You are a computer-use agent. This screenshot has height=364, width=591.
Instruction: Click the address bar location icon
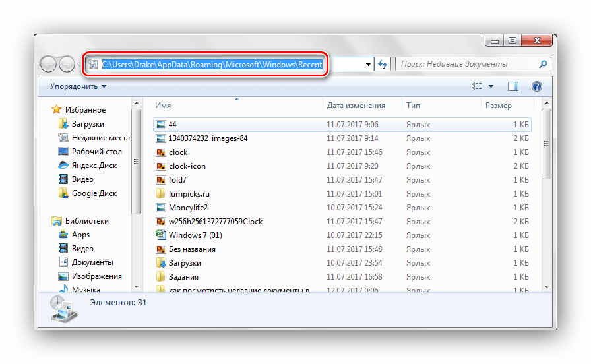[x=93, y=65]
